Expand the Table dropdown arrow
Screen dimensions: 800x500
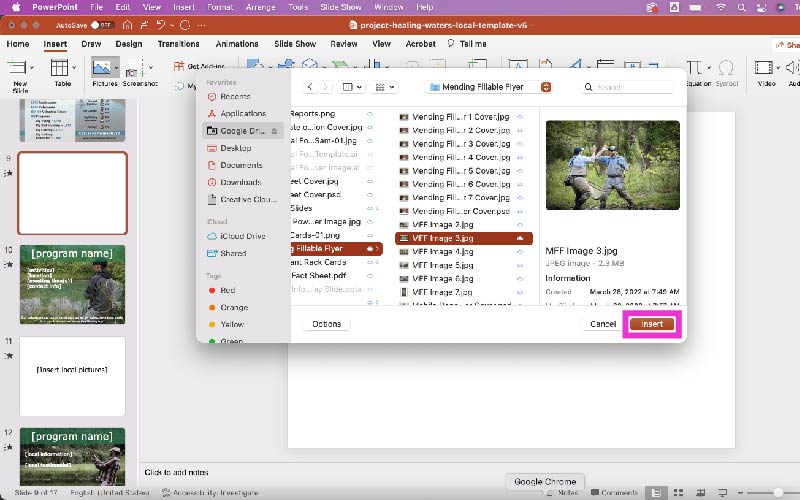(74, 67)
